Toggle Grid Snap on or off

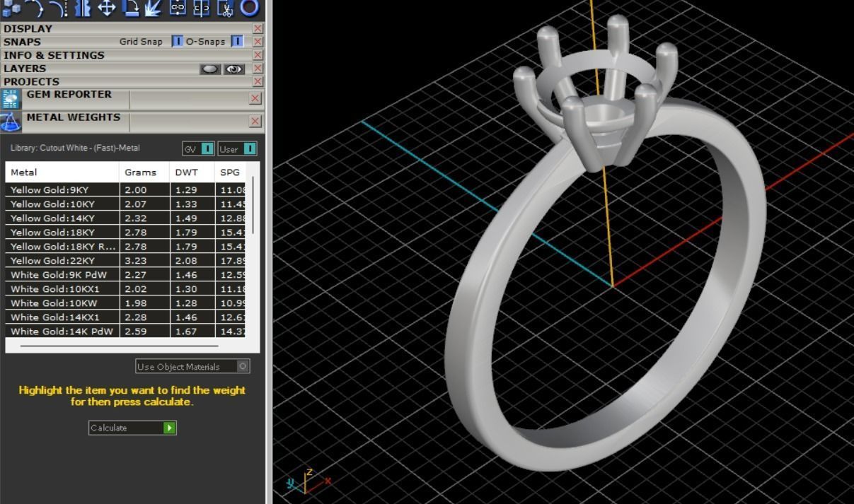(178, 42)
